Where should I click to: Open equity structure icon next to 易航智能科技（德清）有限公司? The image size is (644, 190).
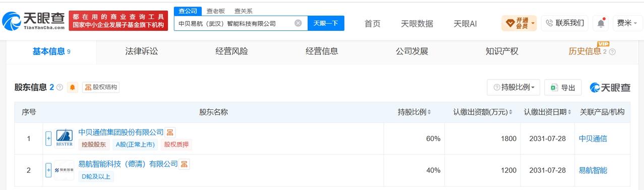184,164
